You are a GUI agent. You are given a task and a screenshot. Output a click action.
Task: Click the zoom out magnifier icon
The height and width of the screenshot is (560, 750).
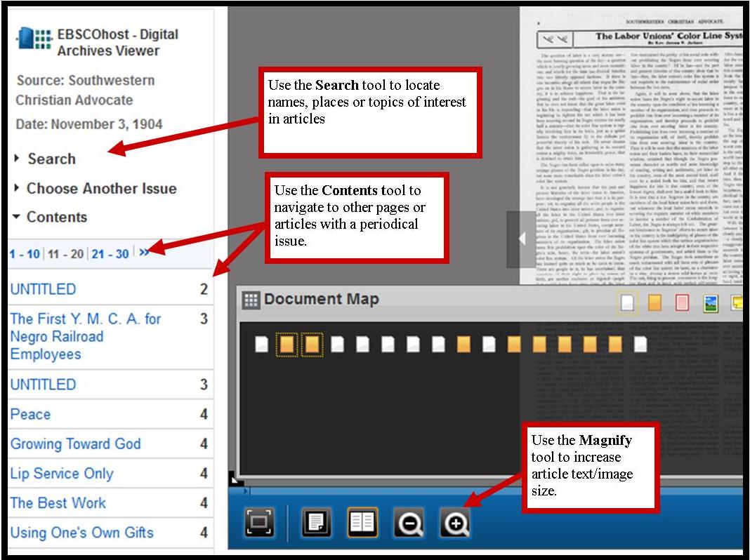[409, 522]
